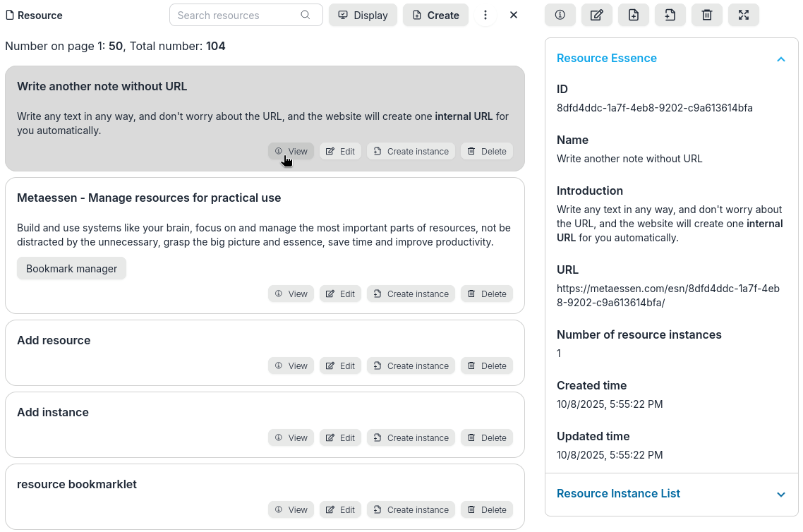The image size is (803, 532).
Task: Click the info icon in detail toolbar
Action: 560,15
